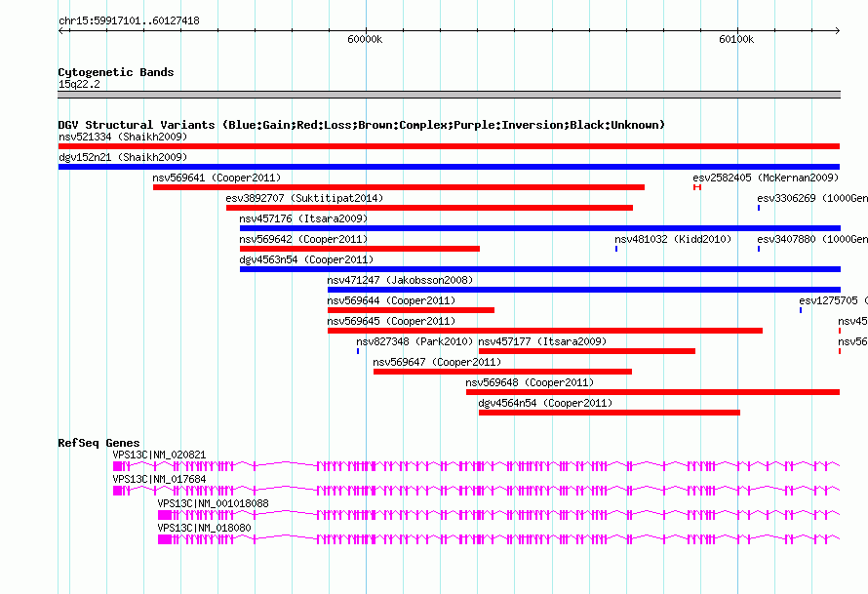The height and width of the screenshot is (594, 868).
Task: Click the nsv827348 (Park2010) label
Action: point(414,341)
